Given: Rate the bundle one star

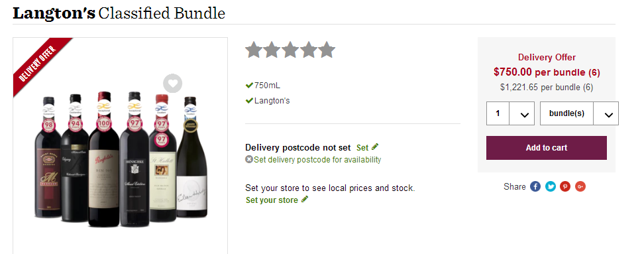Looking at the screenshot, I should pyautogui.click(x=254, y=50).
